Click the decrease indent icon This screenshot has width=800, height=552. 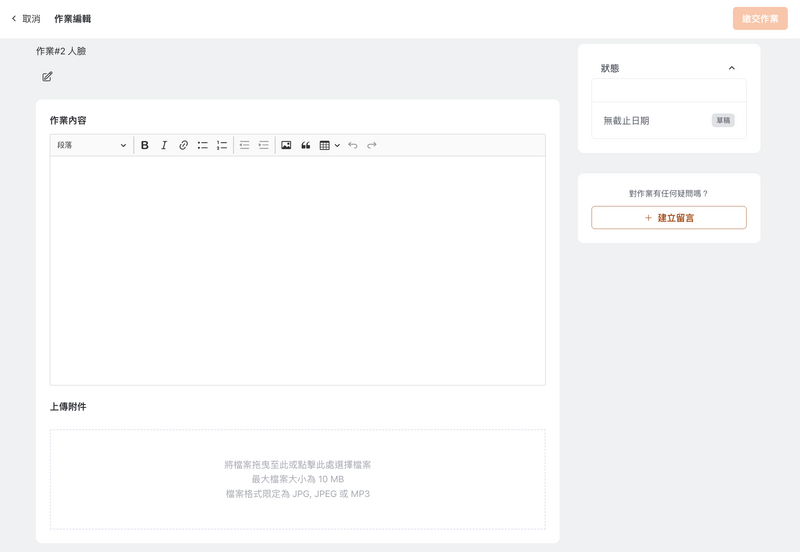click(244, 145)
